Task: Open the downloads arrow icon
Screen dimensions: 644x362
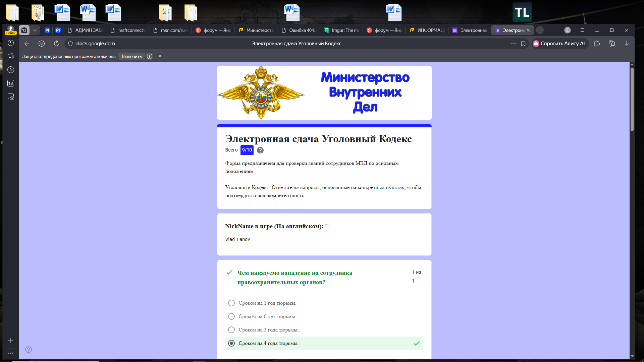Action: [627, 44]
